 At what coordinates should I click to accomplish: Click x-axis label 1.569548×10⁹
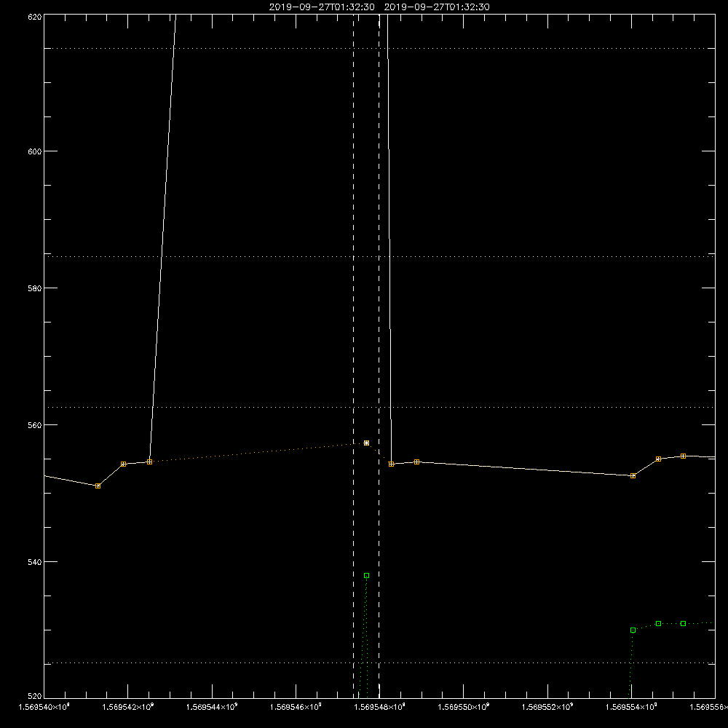coord(380,707)
